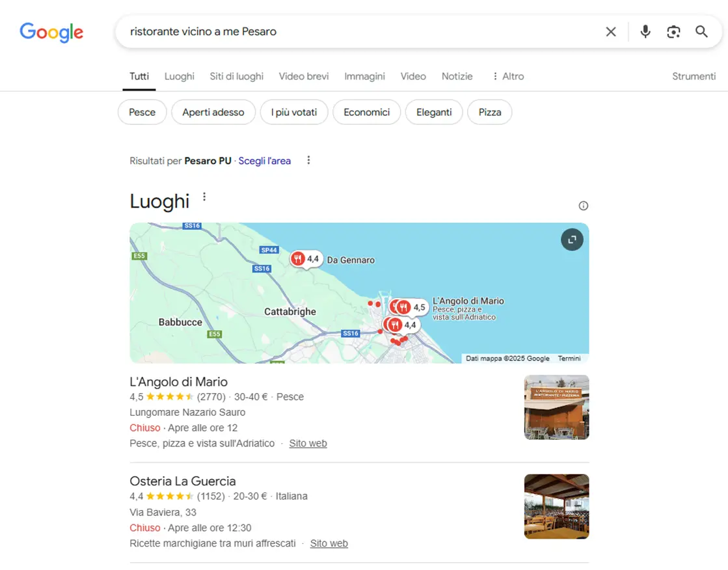728x570 pixels.
Task: Apply the Eleganti filter chip
Action: point(434,112)
